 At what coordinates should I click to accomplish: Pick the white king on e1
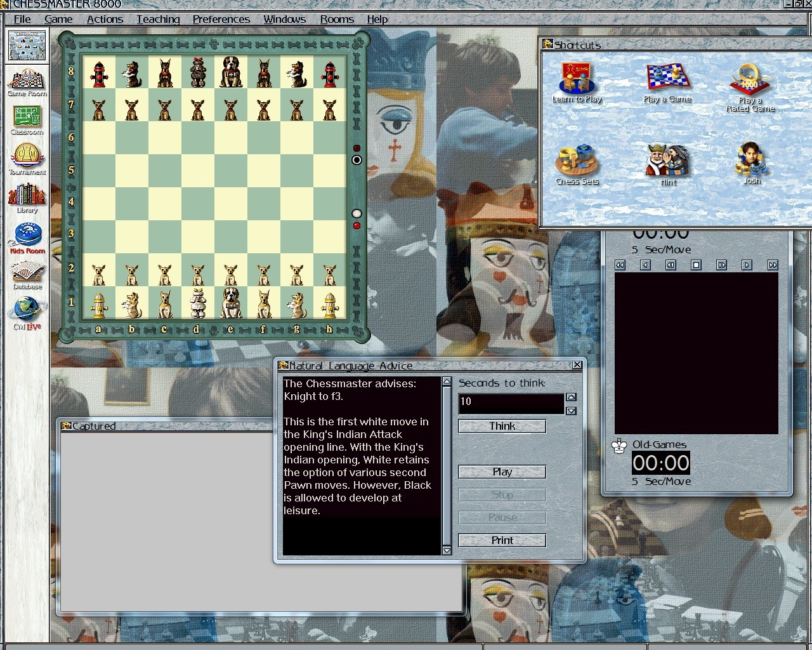point(230,303)
